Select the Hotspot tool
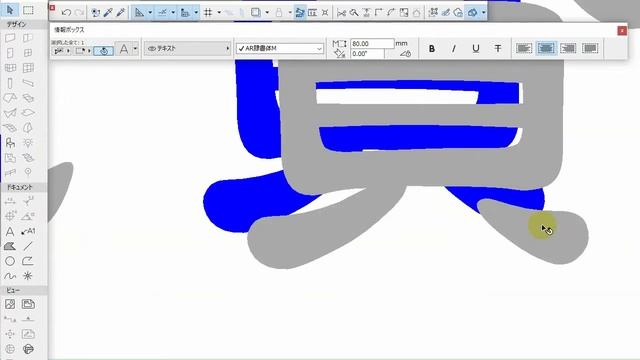This screenshot has width=640, height=360. tap(28, 276)
